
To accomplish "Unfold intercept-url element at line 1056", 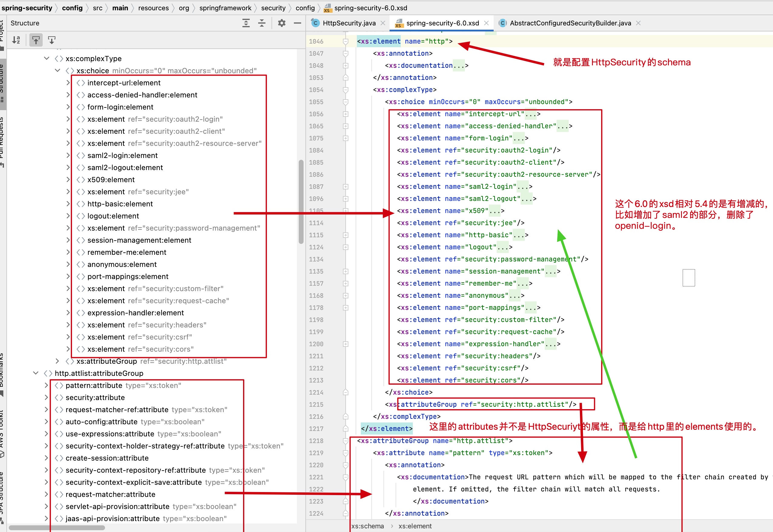I will pos(346,114).
